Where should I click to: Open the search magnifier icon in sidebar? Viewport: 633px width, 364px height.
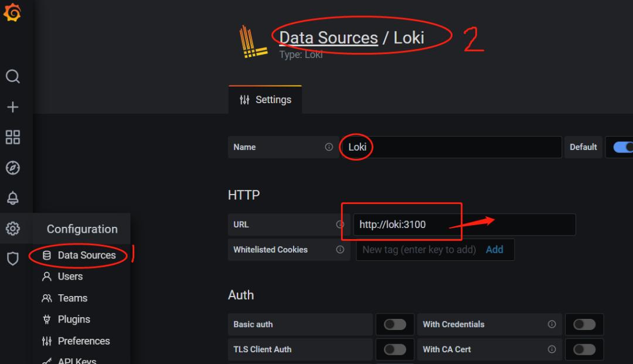(12, 76)
